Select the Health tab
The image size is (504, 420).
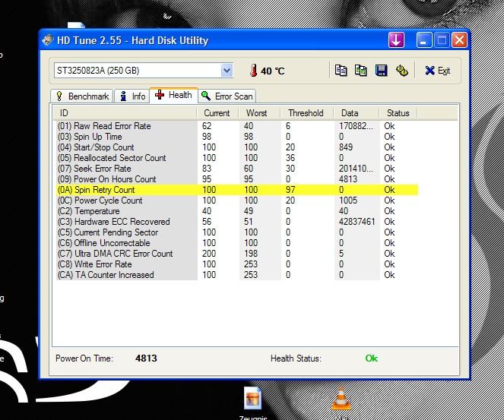click(x=173, y=95)
